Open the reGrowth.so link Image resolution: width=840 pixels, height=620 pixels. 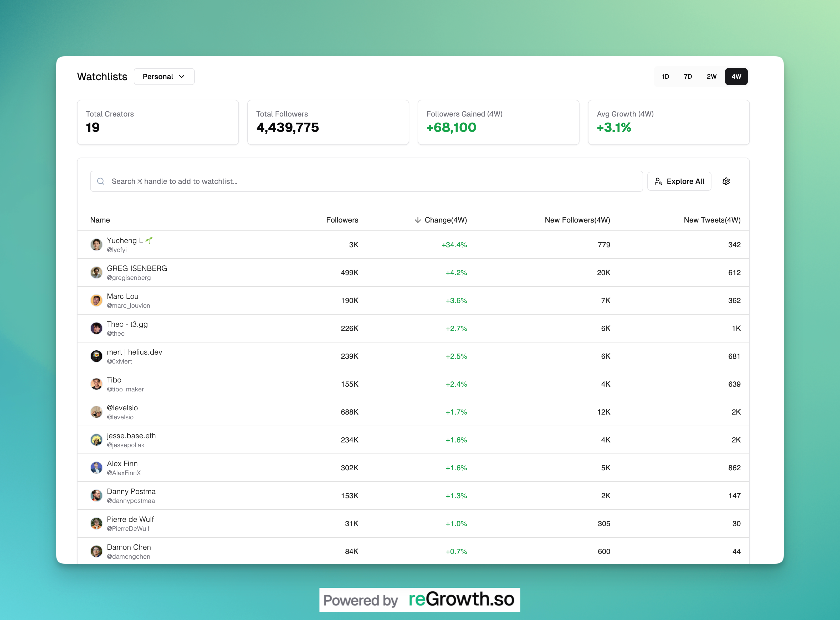(461, 599)
